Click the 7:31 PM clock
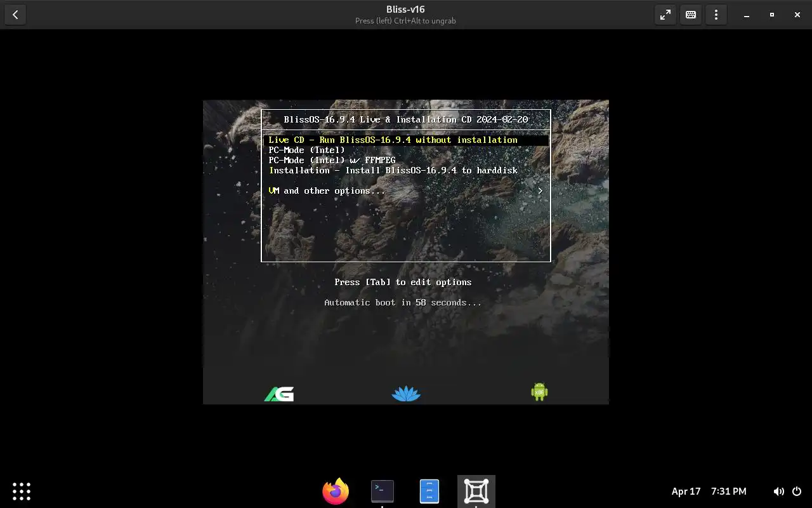Viewport: 812px width, 508px height. [728, 491]
